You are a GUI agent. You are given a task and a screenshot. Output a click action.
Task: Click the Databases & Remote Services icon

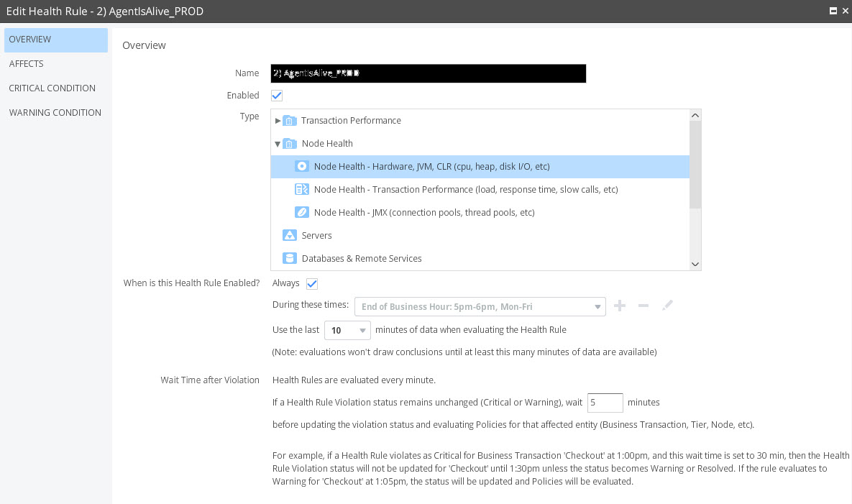click(x=290, y=259)
